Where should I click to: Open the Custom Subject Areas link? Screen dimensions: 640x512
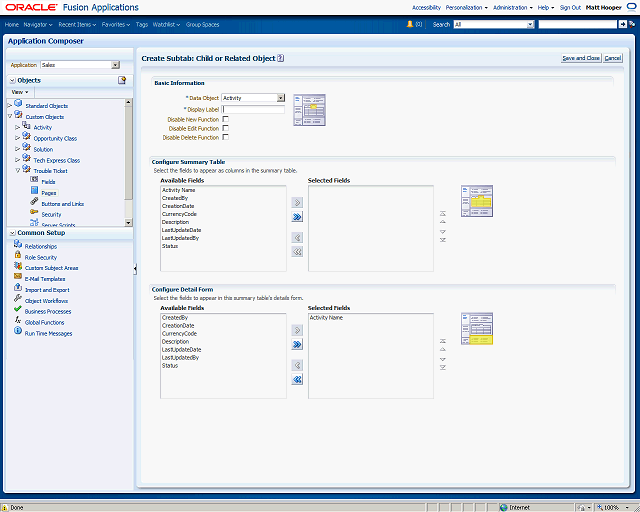tap(51, 268)
